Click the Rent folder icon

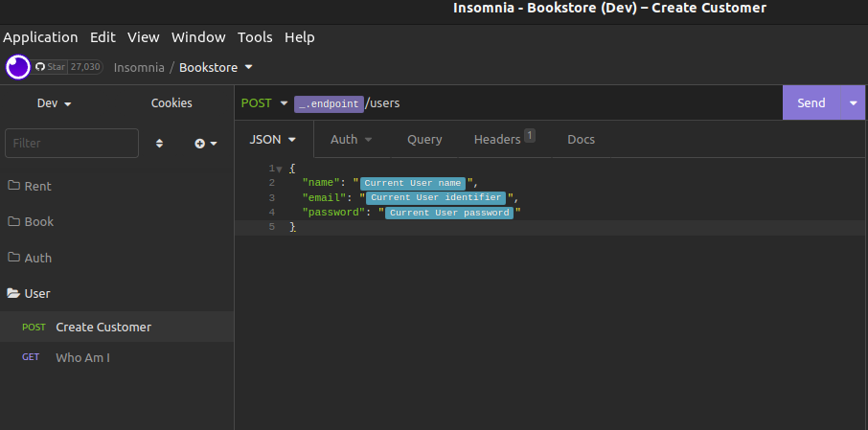pyautogui.click(x=13, y=186)
